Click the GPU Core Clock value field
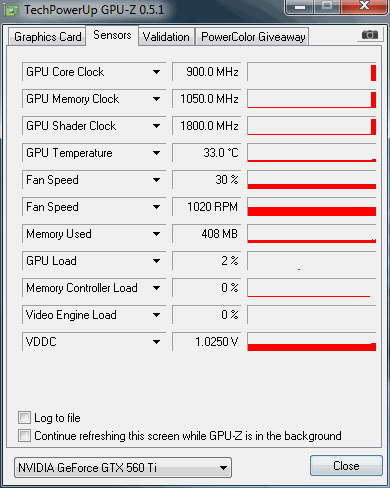Screen dimensions: 390x488 pyautogui.click(x=207, y=72)
